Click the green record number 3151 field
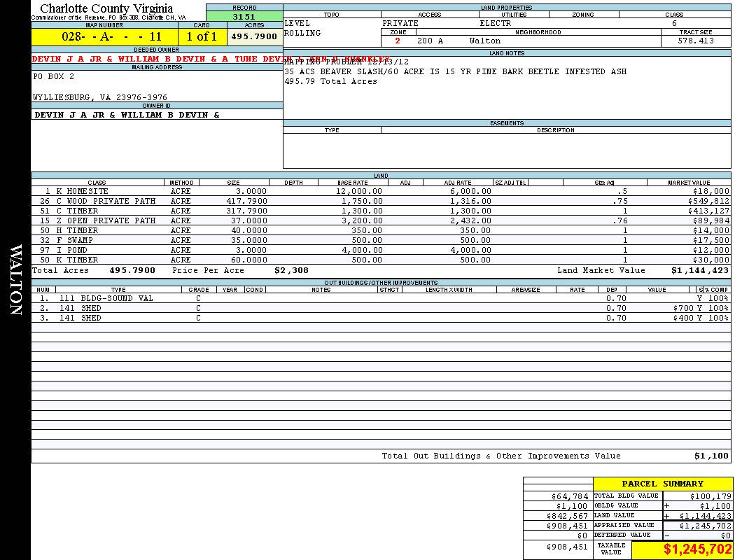 244,17
